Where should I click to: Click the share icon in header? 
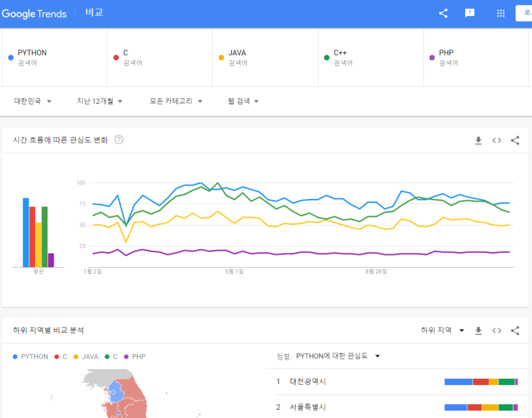443,13
